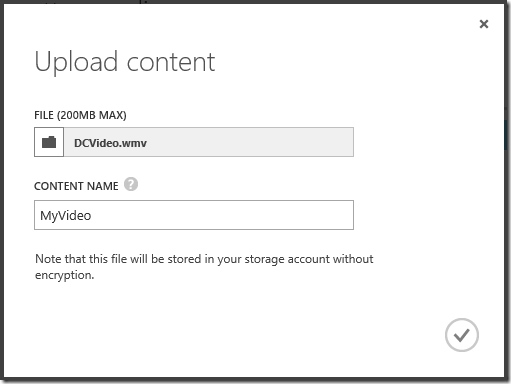Click the 'Upload content' heading
The width and height of the screenshot is (511, 384).
tap(125, 62)
